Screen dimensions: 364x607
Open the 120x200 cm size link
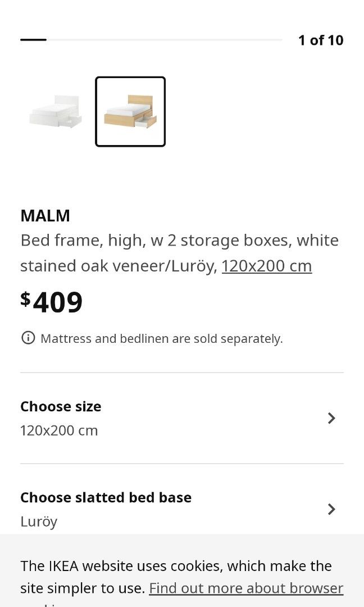[x=267, y=265]
